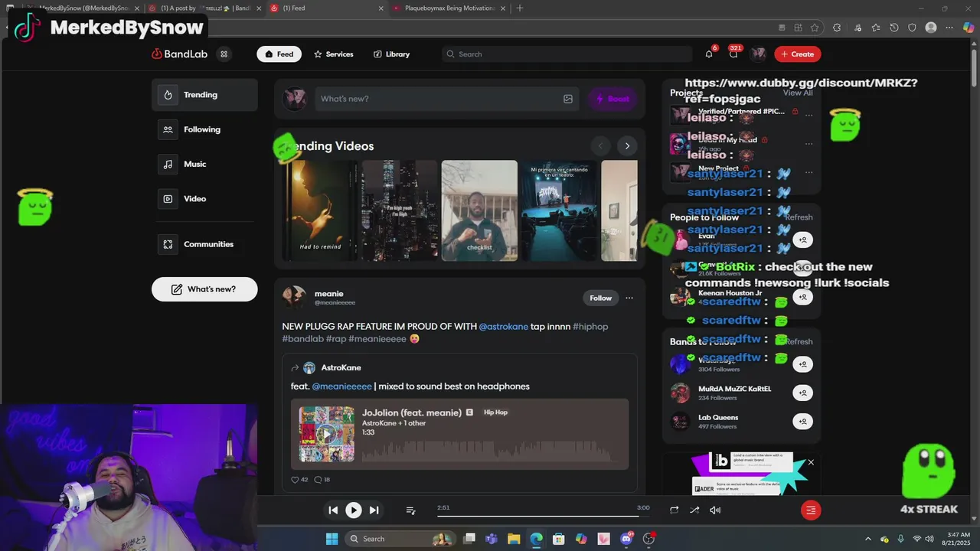Open browser extensions puzzle icon
This screenshot has width=980, height=551.
[x=837, y=28]
